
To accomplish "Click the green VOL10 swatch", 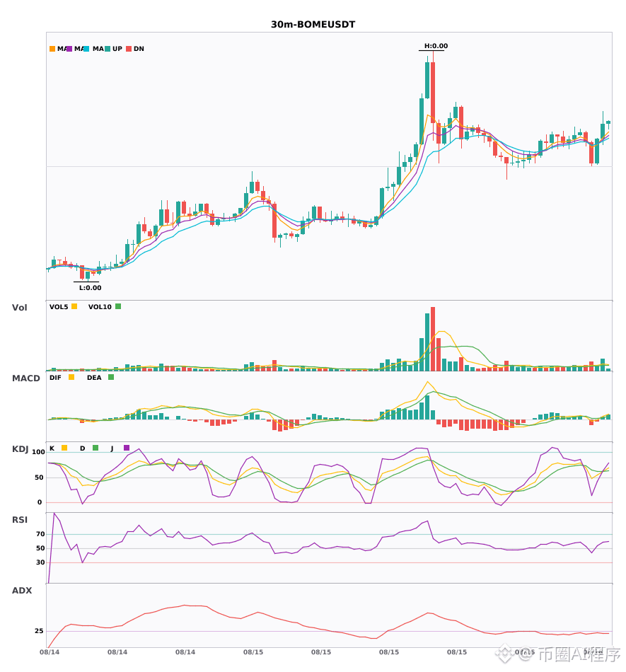I will [118, 306].
